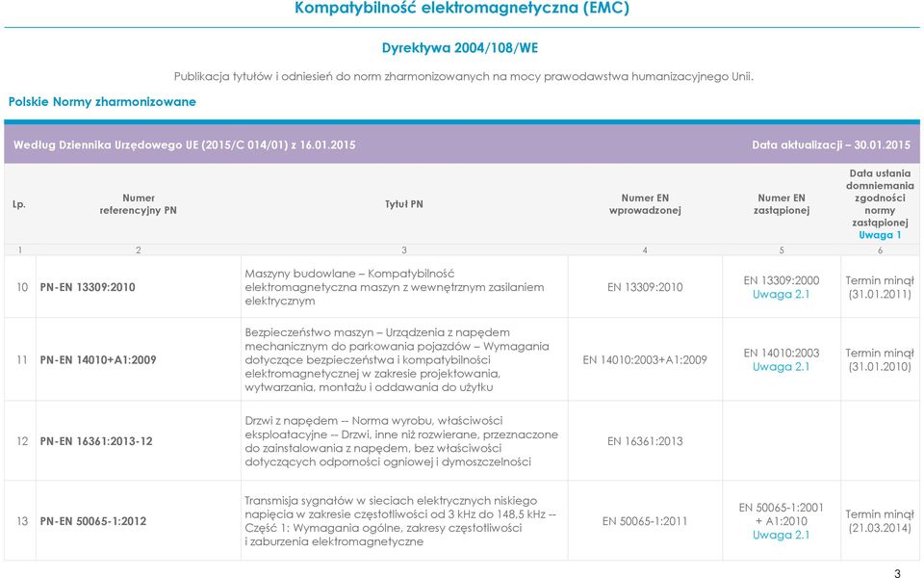Click cell 'EN 13309:2010' in column 4
This screenshot has height=578, width=924.
tap(645, 287)
